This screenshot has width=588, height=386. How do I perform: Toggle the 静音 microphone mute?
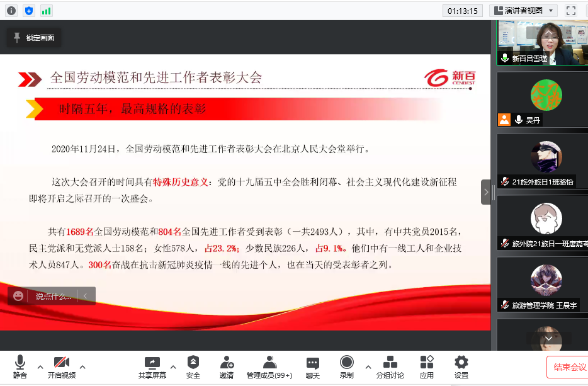tap(20, 367)
